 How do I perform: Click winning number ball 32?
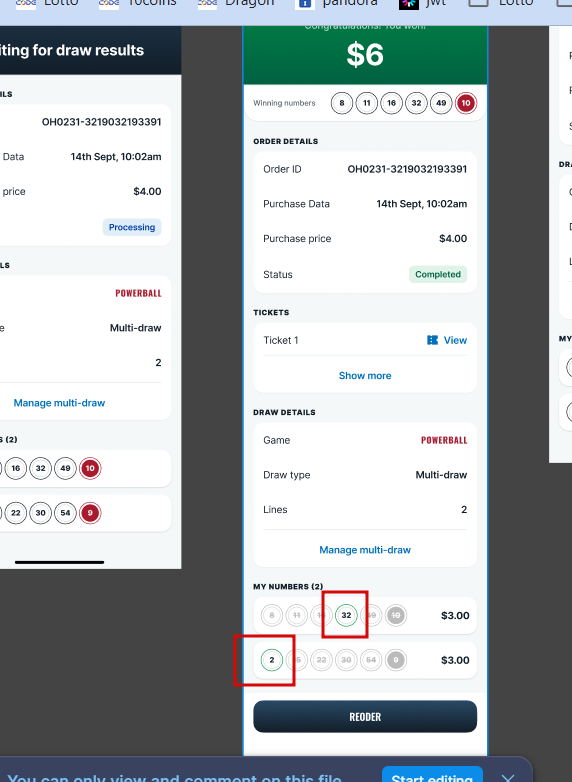416,103
